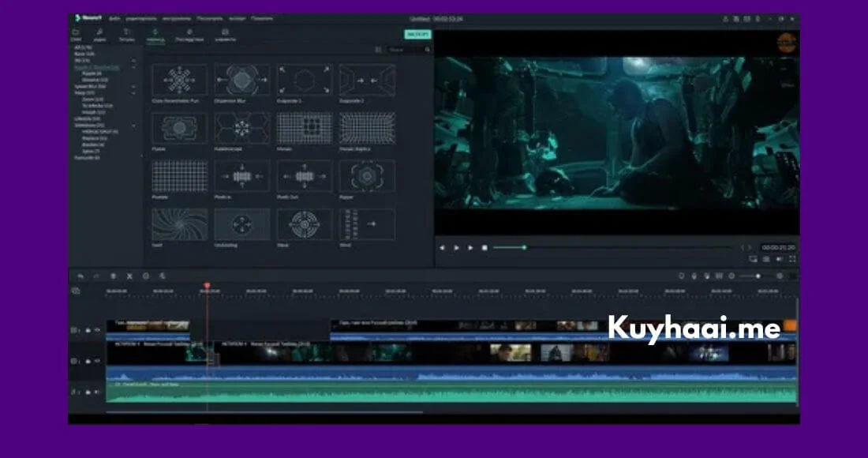Viewport: 868px width, 458px height.
Task: Click the undo arrow in timeline toolbar
Action: point(80,276)
